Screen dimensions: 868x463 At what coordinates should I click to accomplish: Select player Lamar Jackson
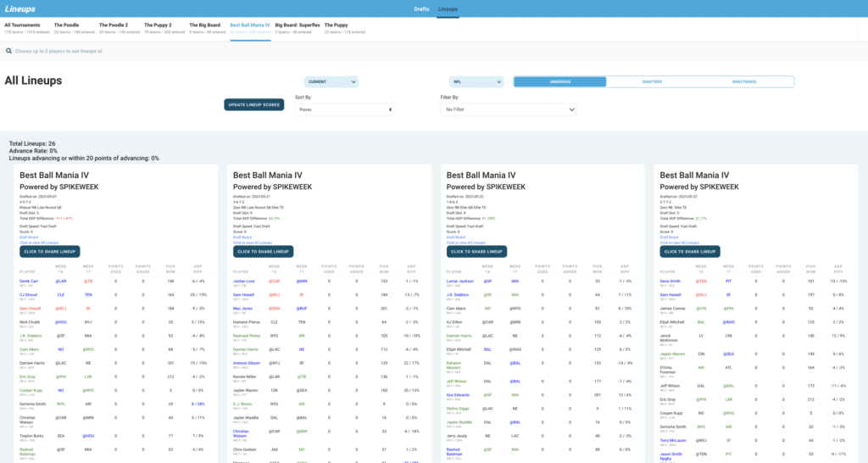460,282
